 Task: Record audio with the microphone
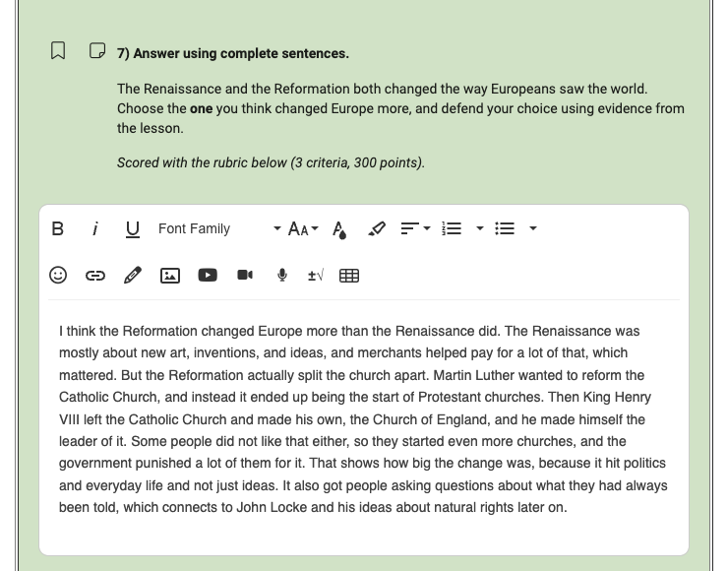[281, 275]
